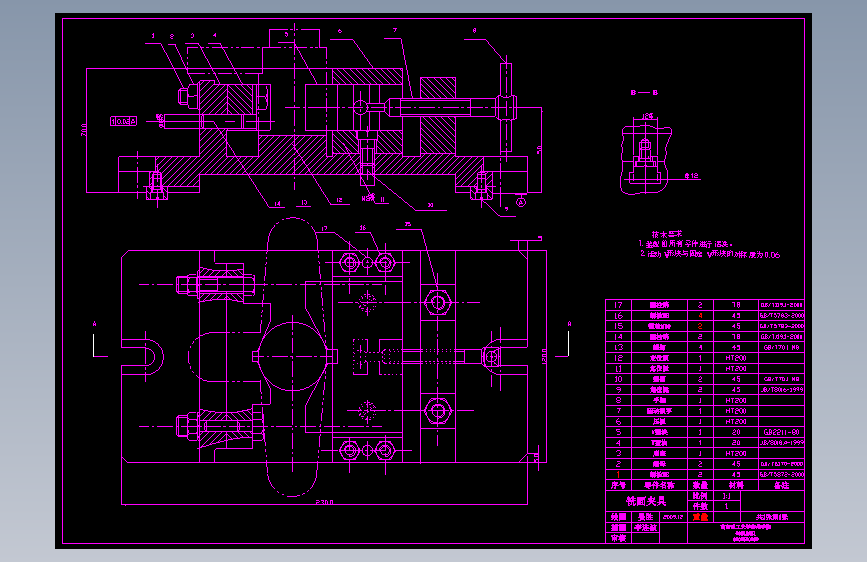The width and height of the screenshot is (867, 562).
Task: Select HT200 material in row 12
Action: coord(736,358)
